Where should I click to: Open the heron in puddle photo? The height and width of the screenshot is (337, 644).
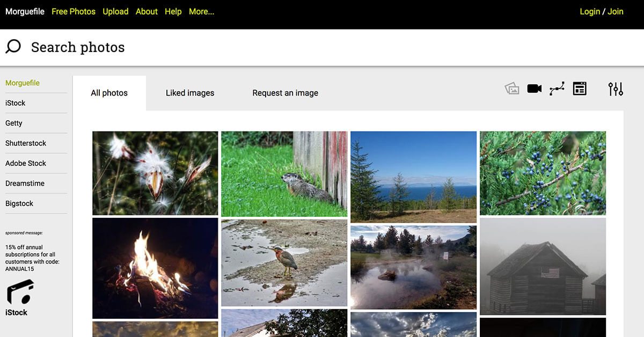coord(284,263)
